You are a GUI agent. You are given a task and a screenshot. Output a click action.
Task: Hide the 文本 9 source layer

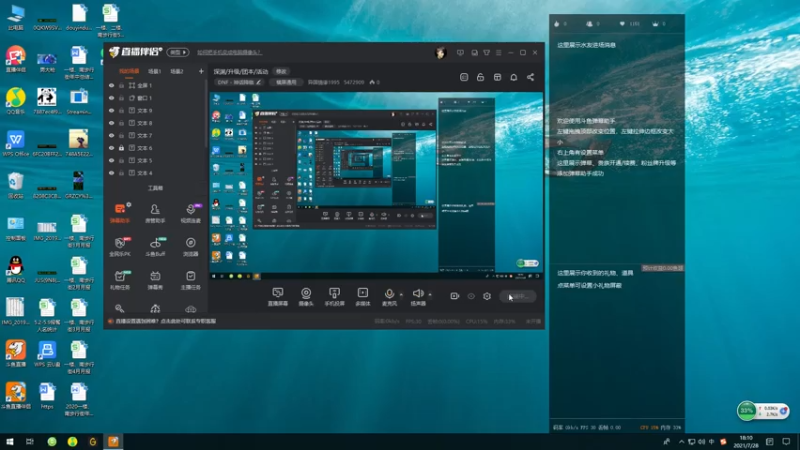111,110
